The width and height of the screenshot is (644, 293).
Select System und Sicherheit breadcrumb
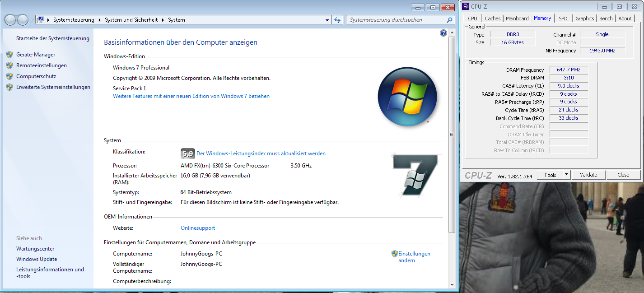131,20
